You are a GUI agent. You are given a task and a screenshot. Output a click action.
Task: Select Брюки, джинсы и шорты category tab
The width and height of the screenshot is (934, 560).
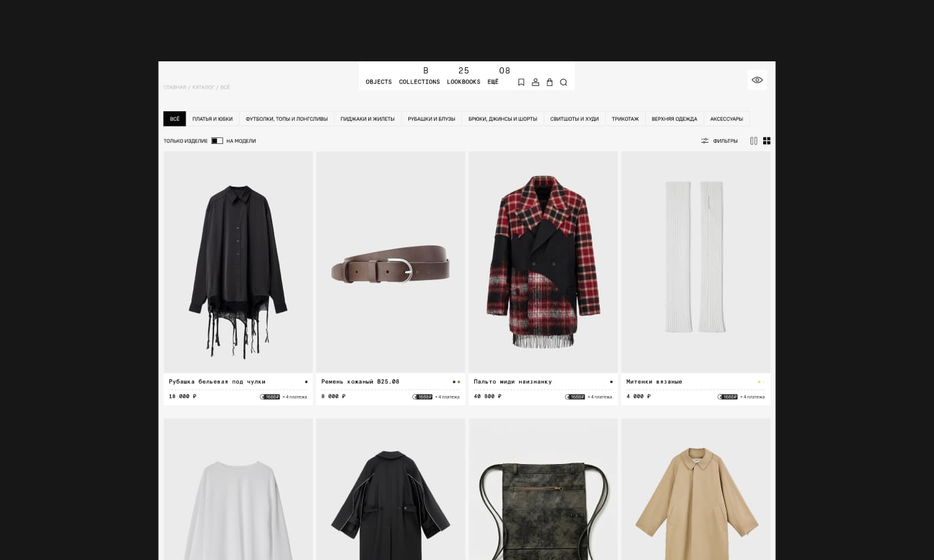[x=503, y=119]
